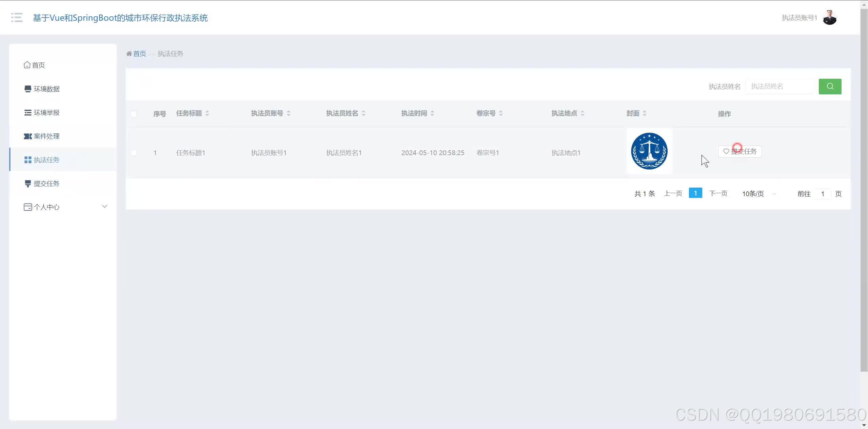
Task: Sort by 任务标题 column arrows
Action: [x=207, y=113]
